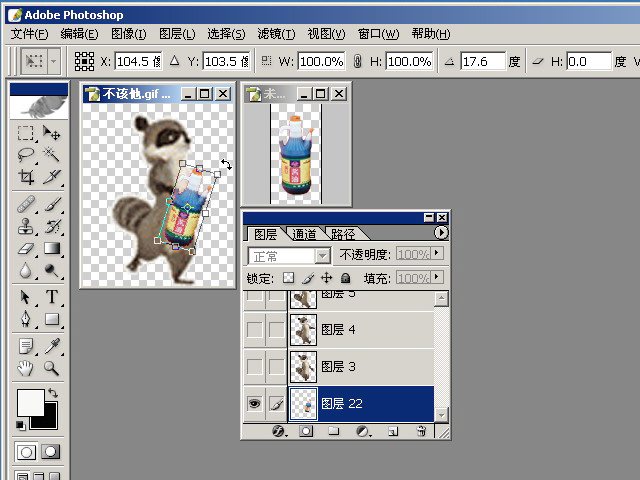Screen dimensions: 640x480
Task: Enable lock image pixels brush icon
Action: [x=308, y=278]
